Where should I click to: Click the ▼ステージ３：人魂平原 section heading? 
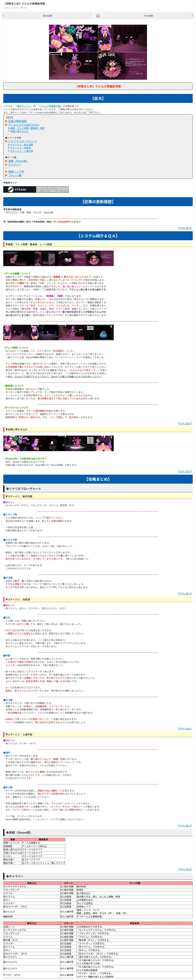[x=98, y=735]
